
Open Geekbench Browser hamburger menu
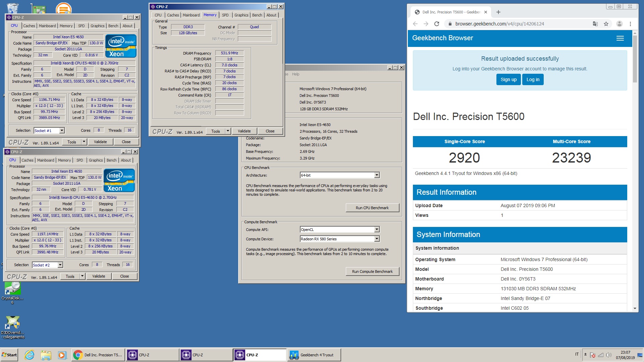coord(620,38)
